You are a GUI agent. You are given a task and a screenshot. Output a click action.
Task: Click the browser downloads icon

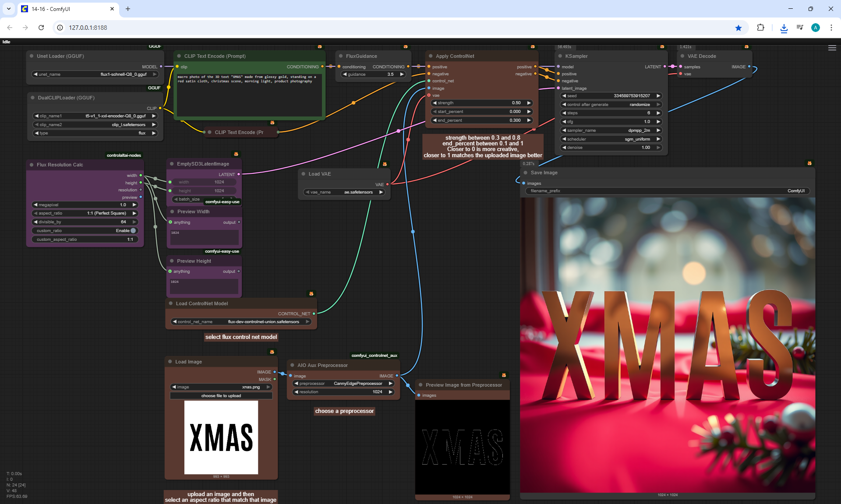[784, 28]
